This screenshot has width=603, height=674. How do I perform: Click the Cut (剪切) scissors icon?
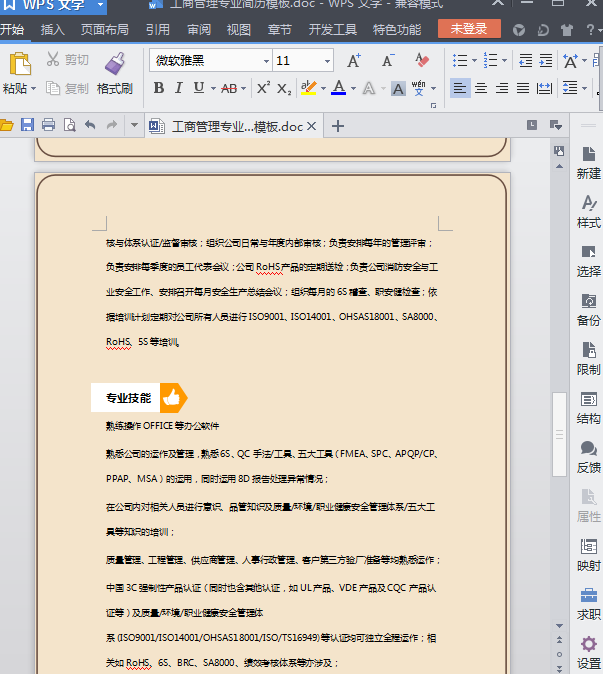52,59
